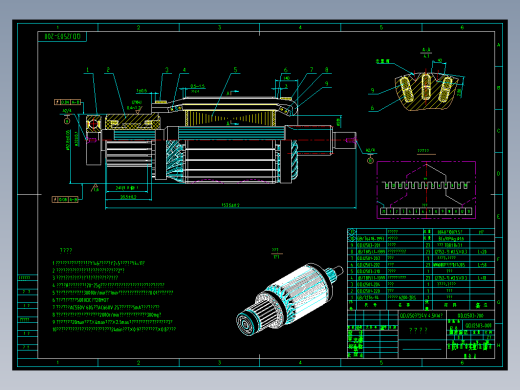Click zone row label E on right border

point(499,217)
